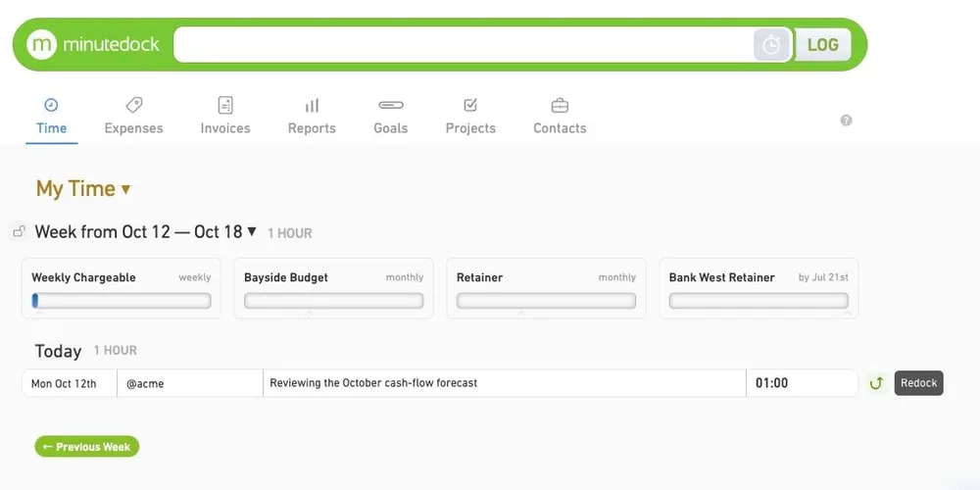Viewport: 980px width, 490px height.
Task: Start the timer with the stopwatch icon
Action: [x=772, y=44]
